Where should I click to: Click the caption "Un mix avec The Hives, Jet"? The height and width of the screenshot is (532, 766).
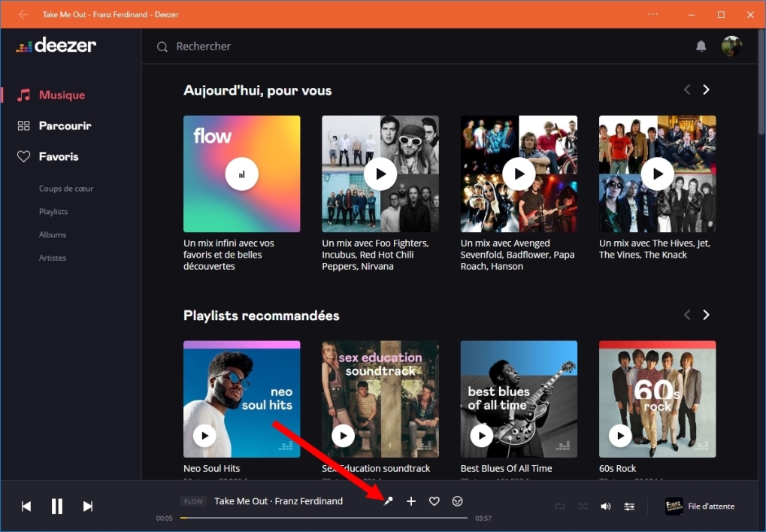[655, 249]
